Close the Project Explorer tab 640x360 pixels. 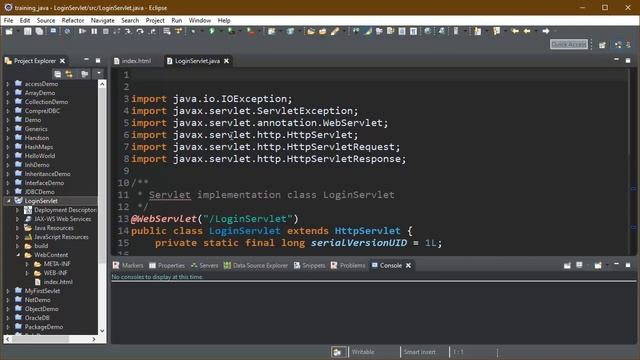click(62, 61)
